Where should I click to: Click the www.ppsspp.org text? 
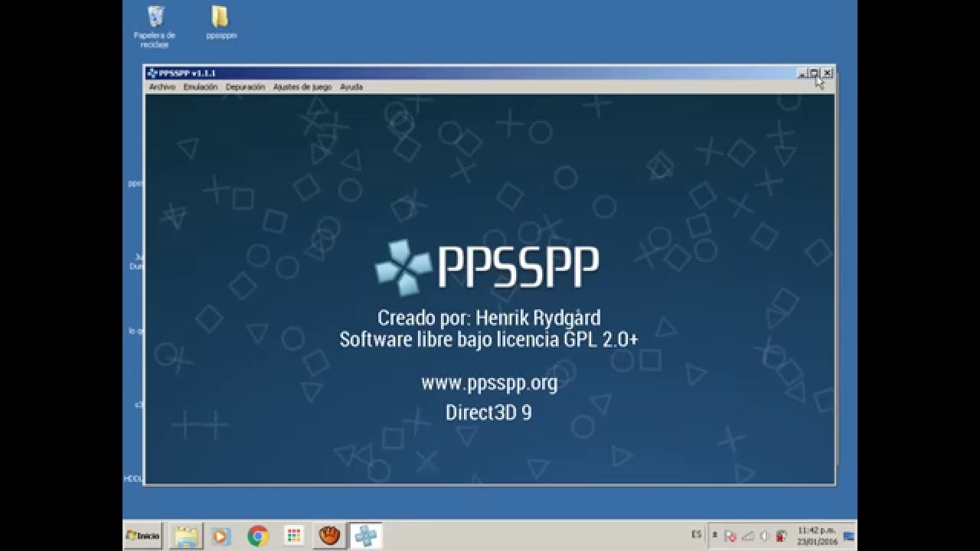489,383
